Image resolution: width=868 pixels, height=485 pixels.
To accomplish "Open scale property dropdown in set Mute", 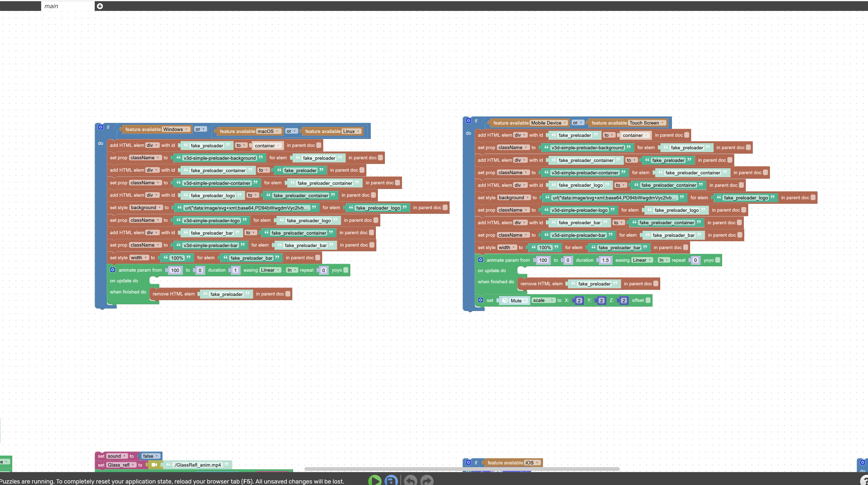I will [x=543, y=300].
